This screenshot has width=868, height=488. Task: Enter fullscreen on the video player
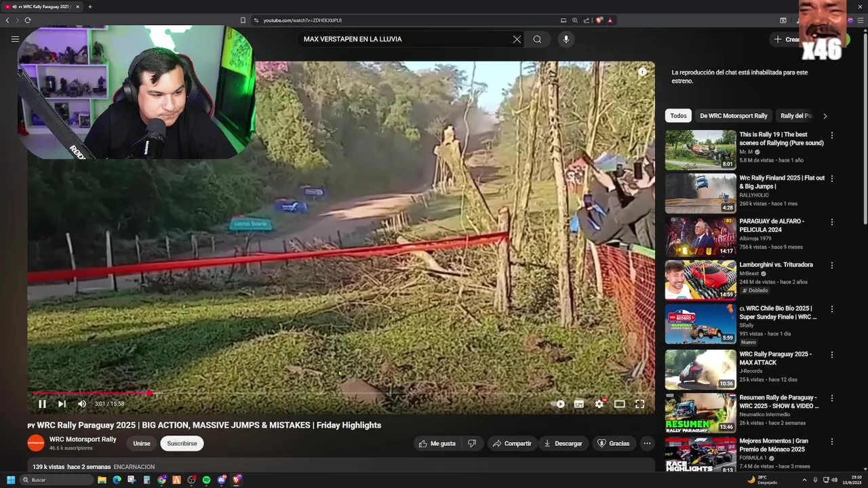tap(639, 404)
